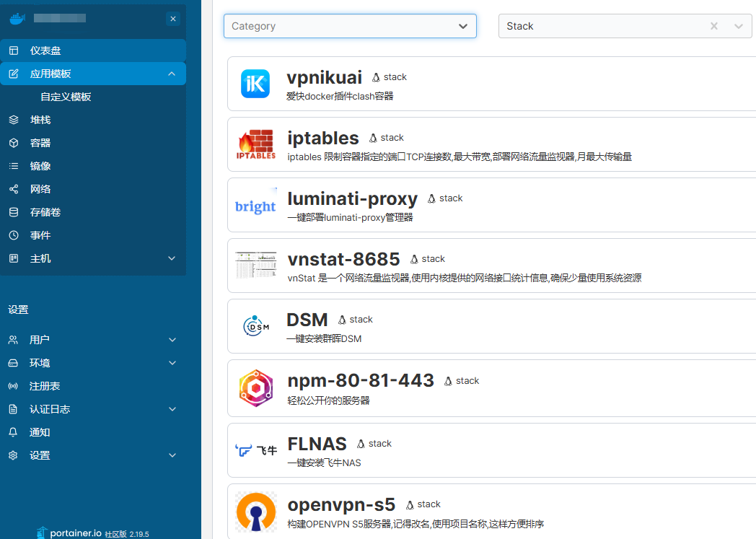The image size is (756, 539).
Task: Open the 仪表盘 dashboard menu item
Action: (x=93, y=51)
